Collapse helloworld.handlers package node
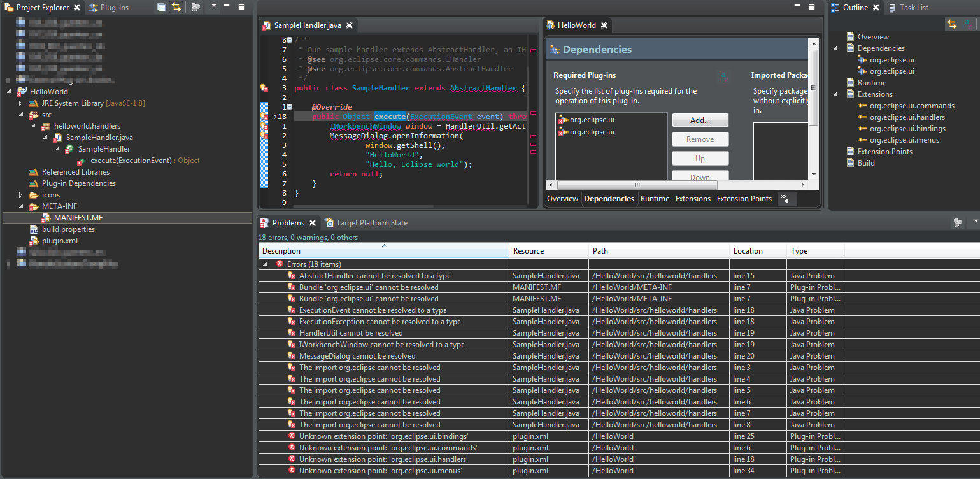This screenshot has width=980, height=479. click(x=33, y=126)
